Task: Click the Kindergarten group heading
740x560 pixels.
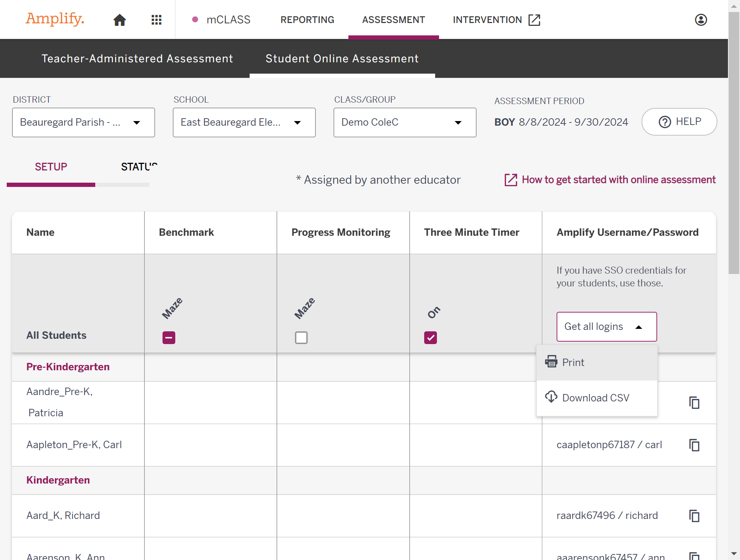Action: click(x=58, y=480)
